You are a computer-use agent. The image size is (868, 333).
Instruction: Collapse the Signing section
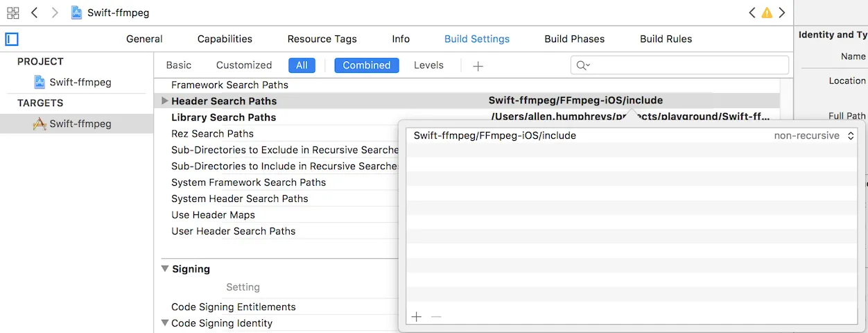[x=165, y=268]
